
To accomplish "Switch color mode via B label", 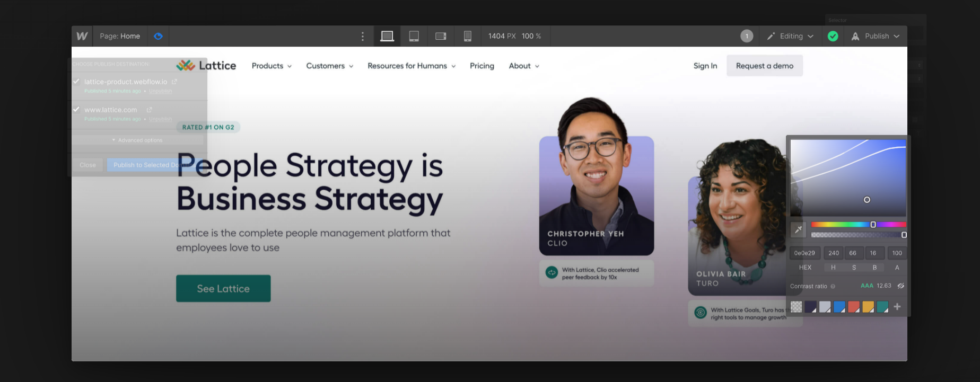I will (x=874, y=268).
